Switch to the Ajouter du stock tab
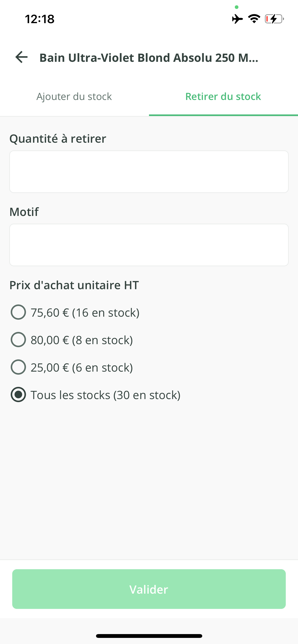The height and width of the screenshot is (644, 298). [x=74, y=97]
